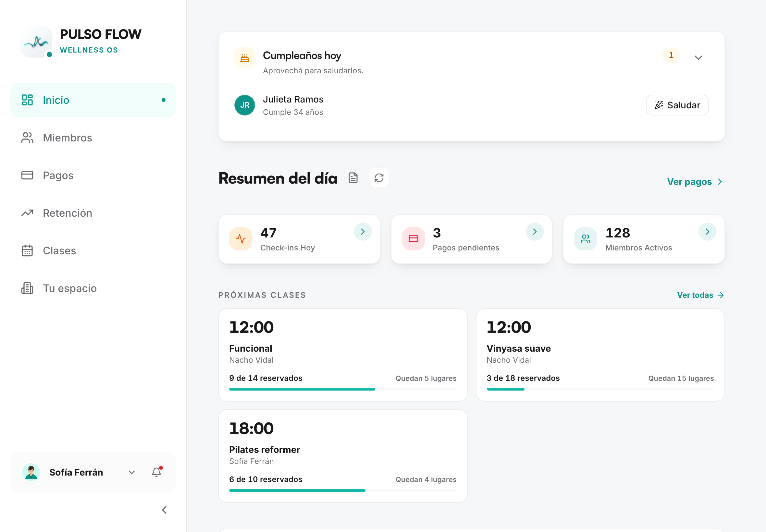
Task: Click the birthday cake icon
Action: click(244, 58)
